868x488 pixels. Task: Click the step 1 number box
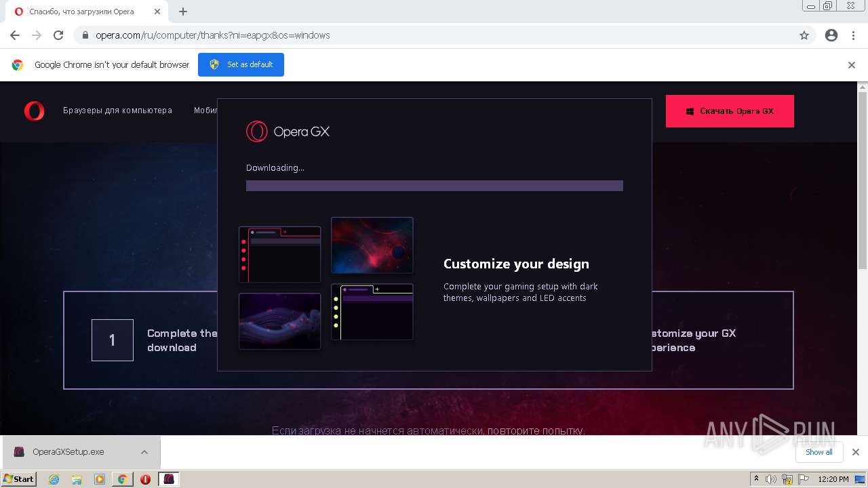pyautogui.click(x=113, y=340)
